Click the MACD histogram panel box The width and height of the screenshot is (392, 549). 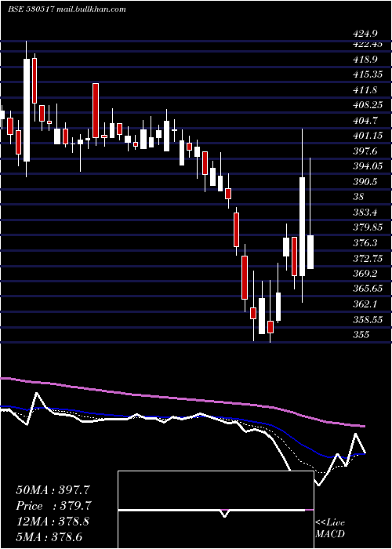pos(216,510)
